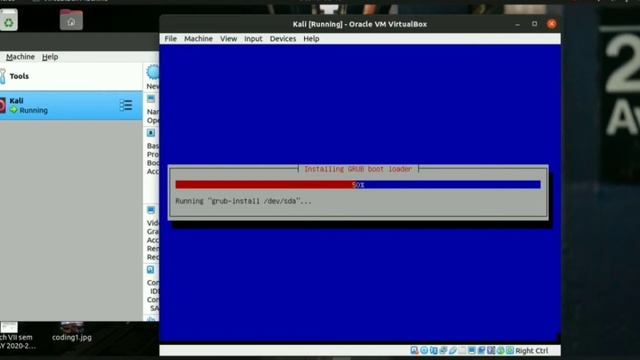Open the Input menu in Kali VM window
Screen dimensions: 640x360
[x=253, y=39]
